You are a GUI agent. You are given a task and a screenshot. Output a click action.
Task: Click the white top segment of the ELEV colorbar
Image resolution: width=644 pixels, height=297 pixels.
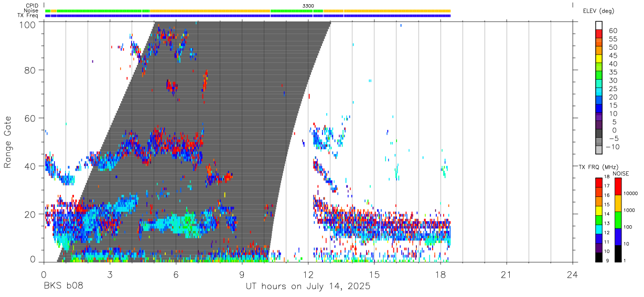(599, 26)
